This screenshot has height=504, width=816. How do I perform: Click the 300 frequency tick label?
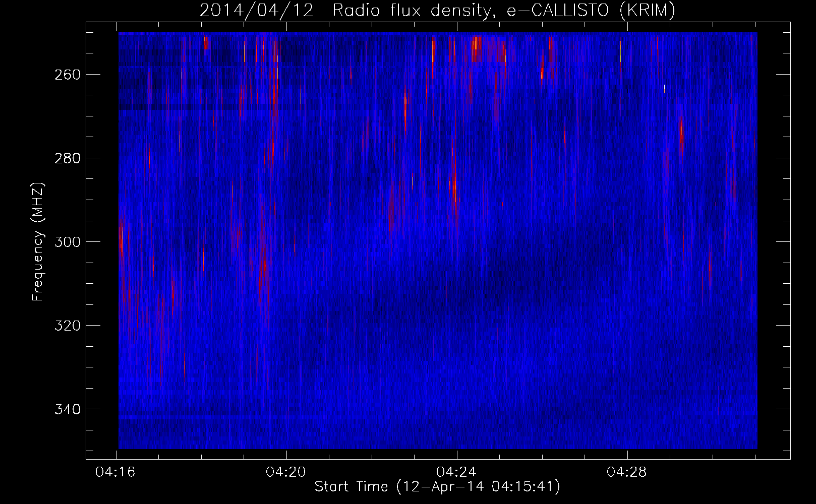(67, 242)
